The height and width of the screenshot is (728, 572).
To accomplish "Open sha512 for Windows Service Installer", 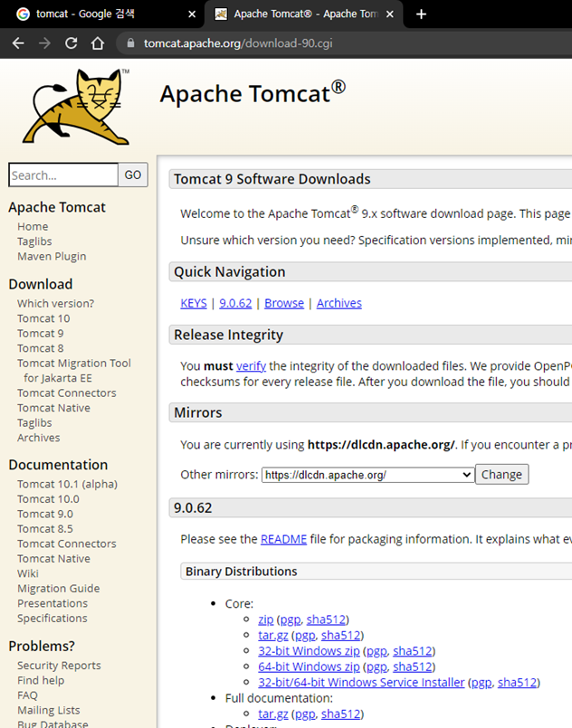I will coord(517,683).
